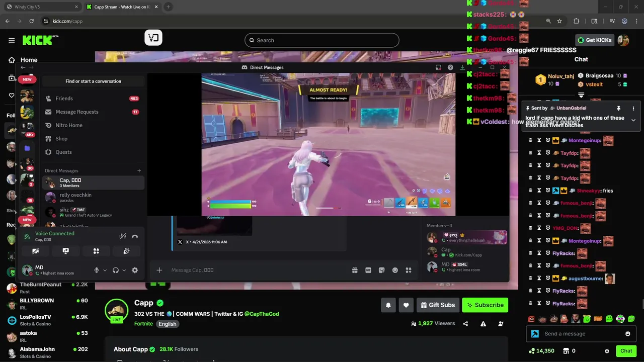This screenshot has width=644, height=362.
Task: Switch to Windy City V5 browser tab
Action: [x=42, y=7]
